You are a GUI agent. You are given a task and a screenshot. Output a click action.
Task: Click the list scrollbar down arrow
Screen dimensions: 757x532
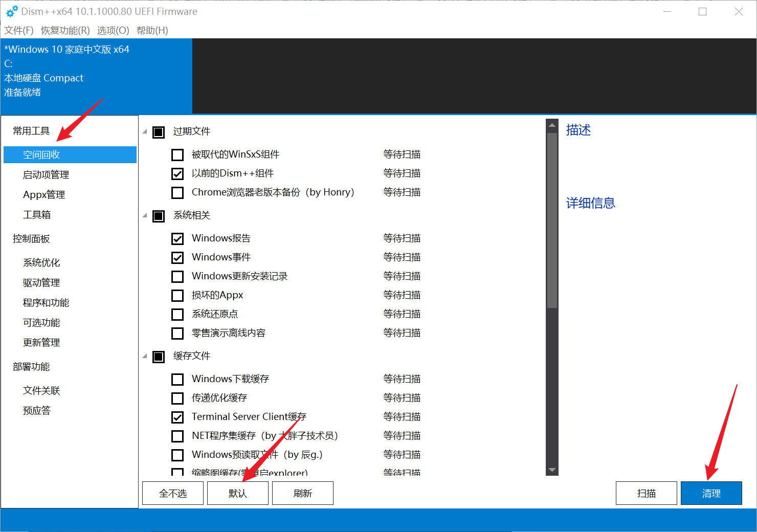click(x=552, y=470)
